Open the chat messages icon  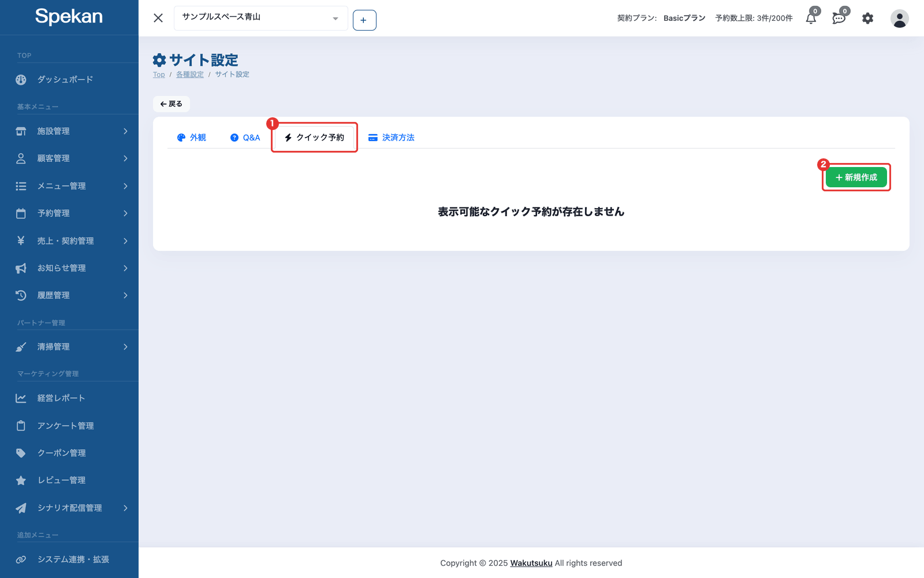839,18
